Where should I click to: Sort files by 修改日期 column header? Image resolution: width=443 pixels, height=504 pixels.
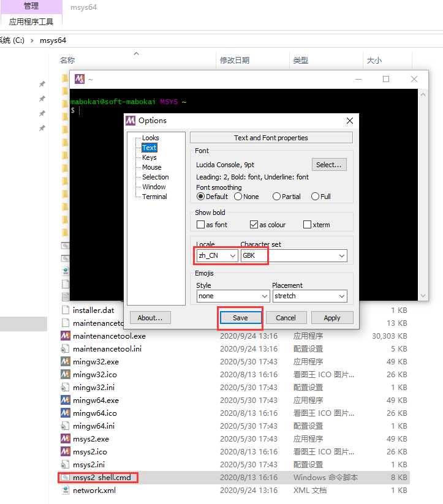click(235, 61)
